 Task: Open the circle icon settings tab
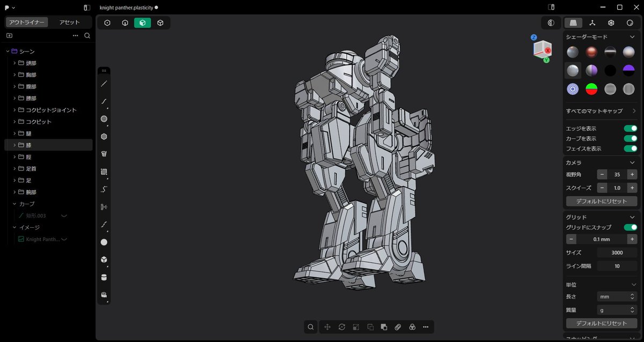630,23
